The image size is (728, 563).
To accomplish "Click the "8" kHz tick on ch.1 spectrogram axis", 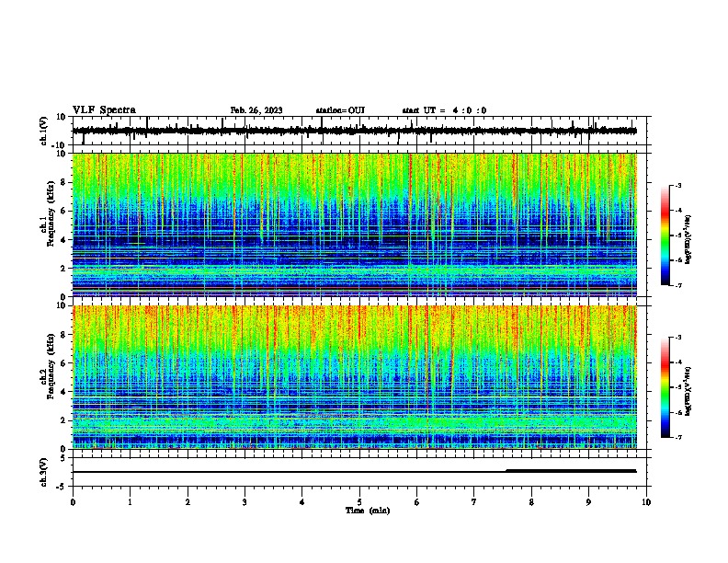I will 63,182.
